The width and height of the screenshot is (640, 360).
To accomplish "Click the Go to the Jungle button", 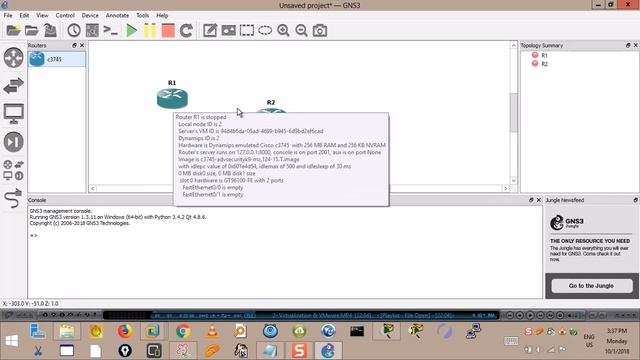I will 591,286.
